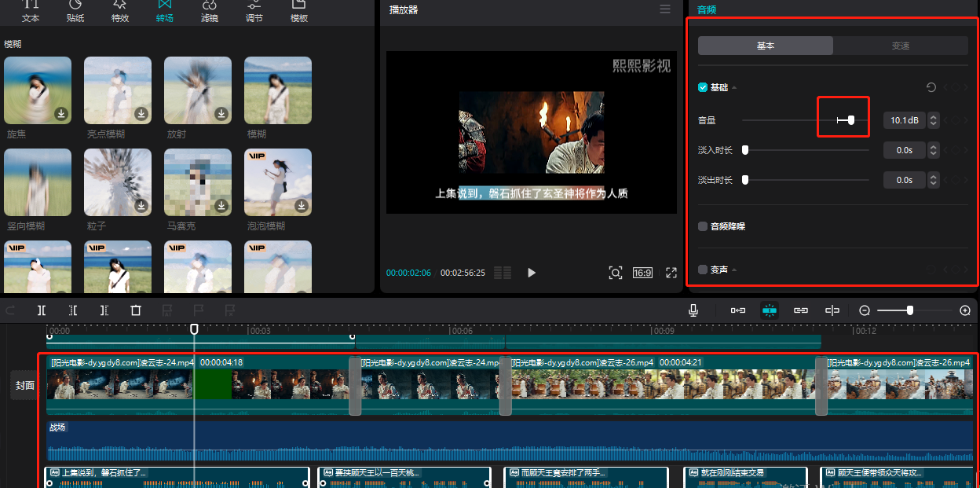Select the subtitle clip 就在刚刚结束交易
Viewport: 980px width, 488px height.
(x=745, y=478)
